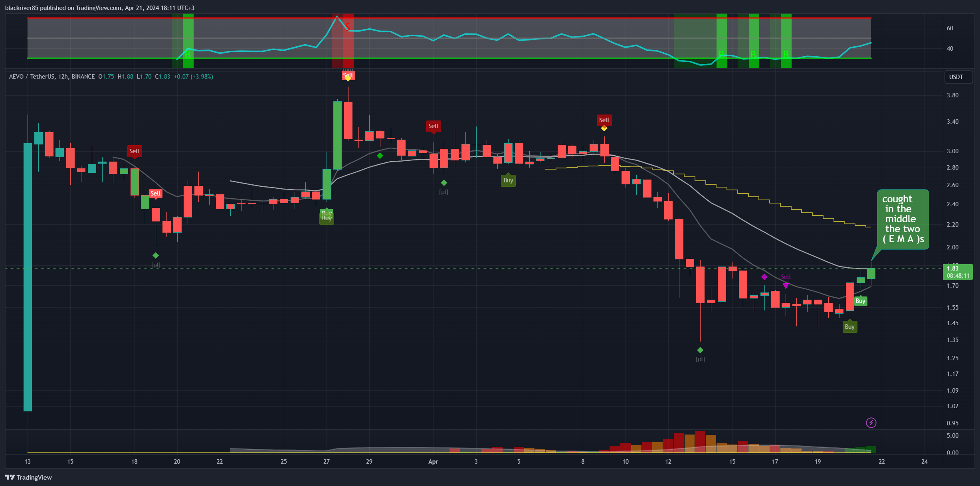
Task: Click the blackriver85 published header text
Action: [x=100, y=8]
